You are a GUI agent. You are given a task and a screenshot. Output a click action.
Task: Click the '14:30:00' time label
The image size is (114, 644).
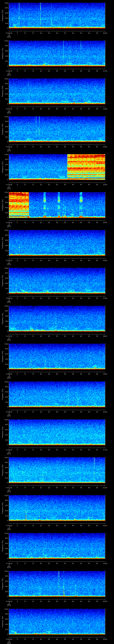[x=9, y=71]
